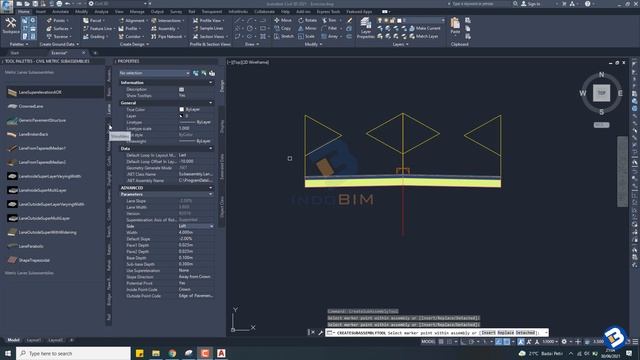Click the command line input field
This screenshot has width=640, height=360.
pos(437,333)
